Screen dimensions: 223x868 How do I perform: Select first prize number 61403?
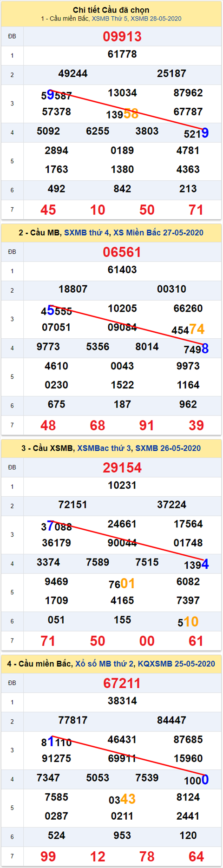point(122,270)
